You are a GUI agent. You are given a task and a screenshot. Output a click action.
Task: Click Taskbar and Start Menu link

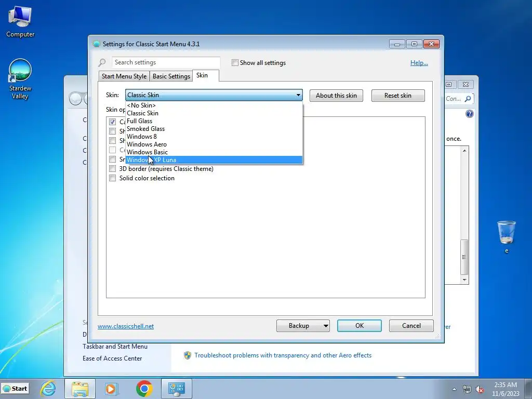click(x=115, y=347)
